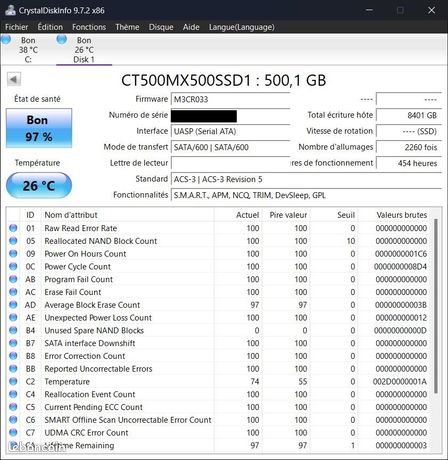Click the Bon 97 % health status button
The width and height of the screenshot is (448, 460).
point(39,128)
